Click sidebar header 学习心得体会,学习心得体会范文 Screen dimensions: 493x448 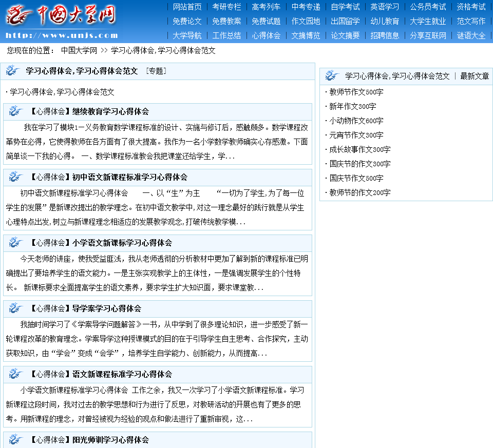point(397,76)
